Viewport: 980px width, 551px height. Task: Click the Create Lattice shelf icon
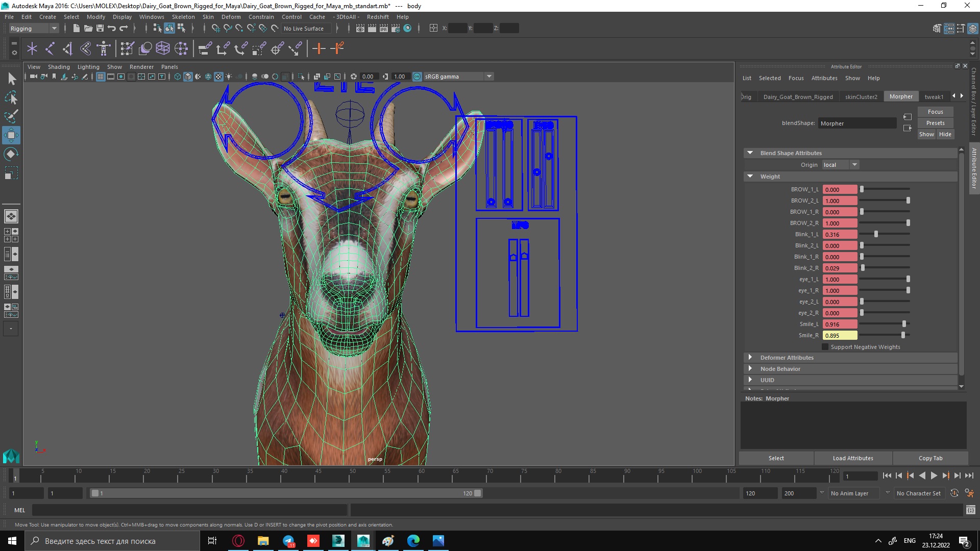(163, 48)
